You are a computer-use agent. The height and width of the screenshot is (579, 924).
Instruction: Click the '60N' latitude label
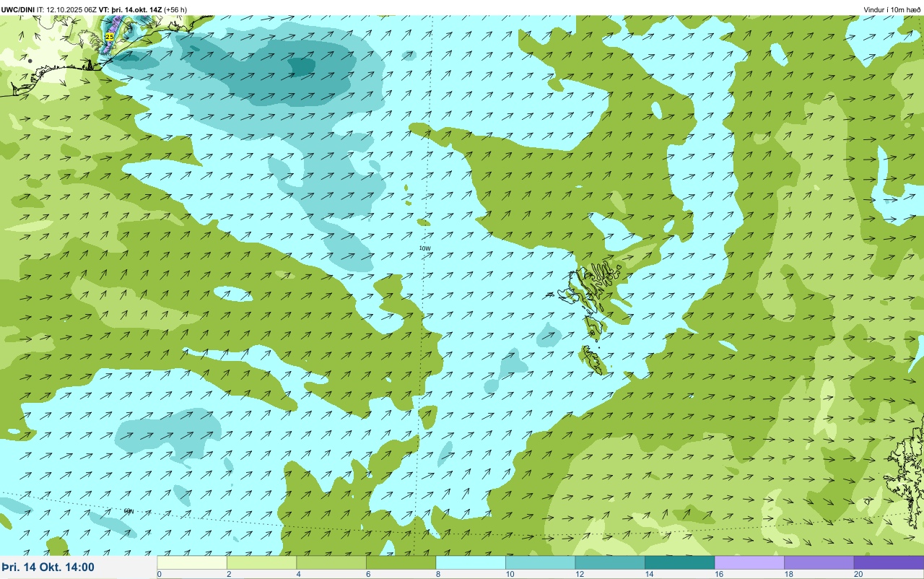tap(128, 511)
